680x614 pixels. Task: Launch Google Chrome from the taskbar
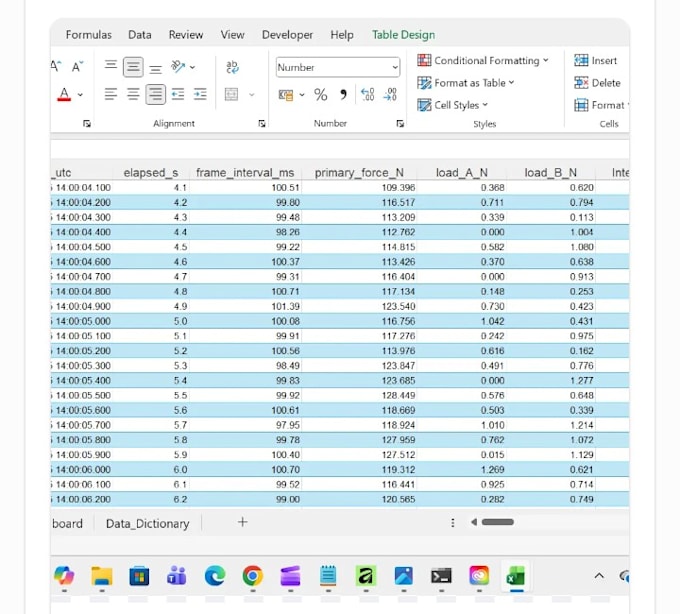coord(252,576)
